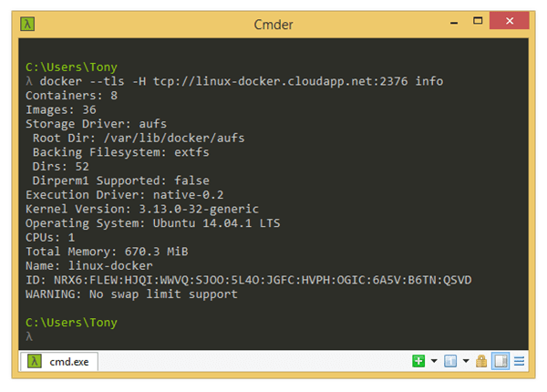Click 'Total Memory: 670.3 MiB' line
This screenshot has width=547, height=392.
click(x=107, y=252)
